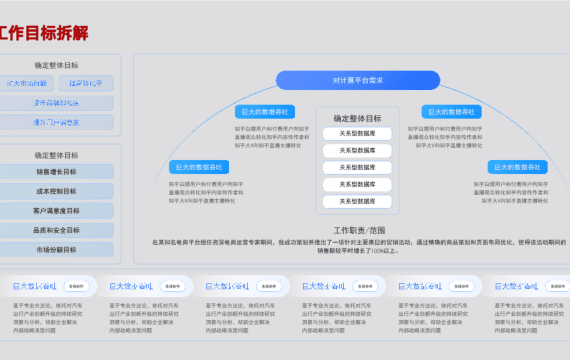Pick the 品质和安全目标 item
The width and height of the screenshot is (570, 360).
56,230
